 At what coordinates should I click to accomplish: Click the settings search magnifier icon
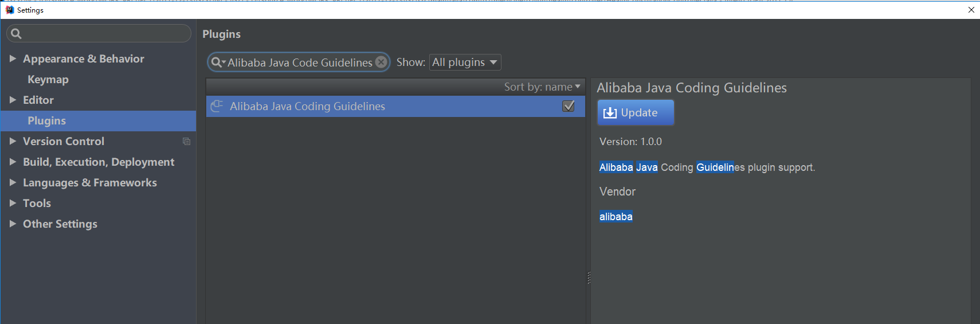click(16, 34)
